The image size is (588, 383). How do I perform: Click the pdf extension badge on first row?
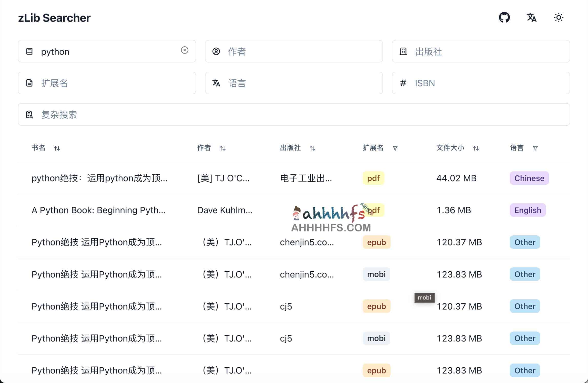point(373,178)
